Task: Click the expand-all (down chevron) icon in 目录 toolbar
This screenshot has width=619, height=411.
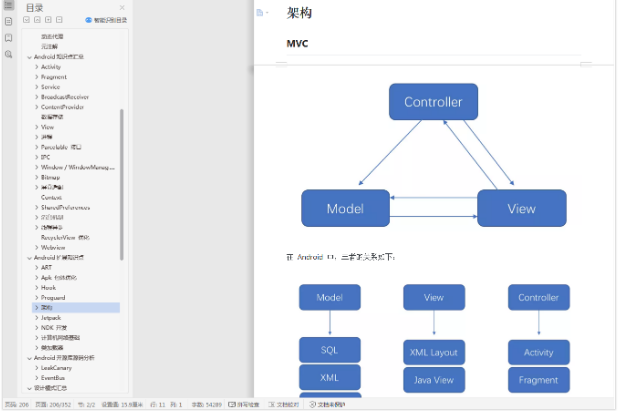Action: click(x=26, y=20)
